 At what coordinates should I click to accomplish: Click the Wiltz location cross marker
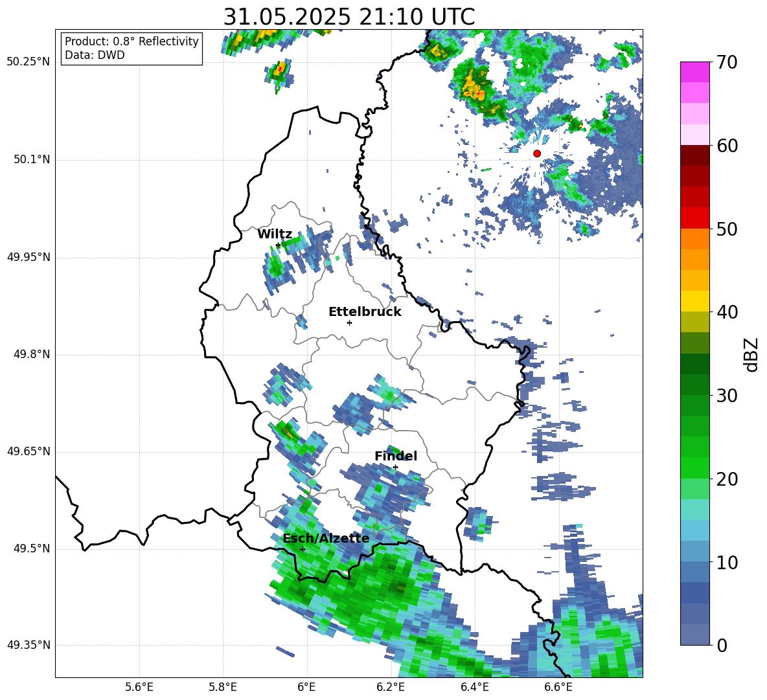(279, 245)
